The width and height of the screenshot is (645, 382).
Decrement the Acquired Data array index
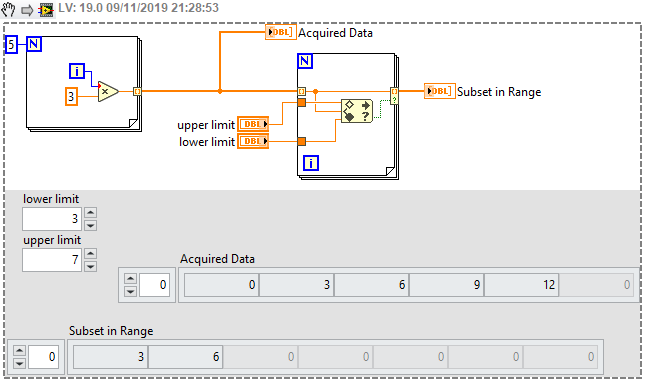pyautogui.click(x=130, y=292)
